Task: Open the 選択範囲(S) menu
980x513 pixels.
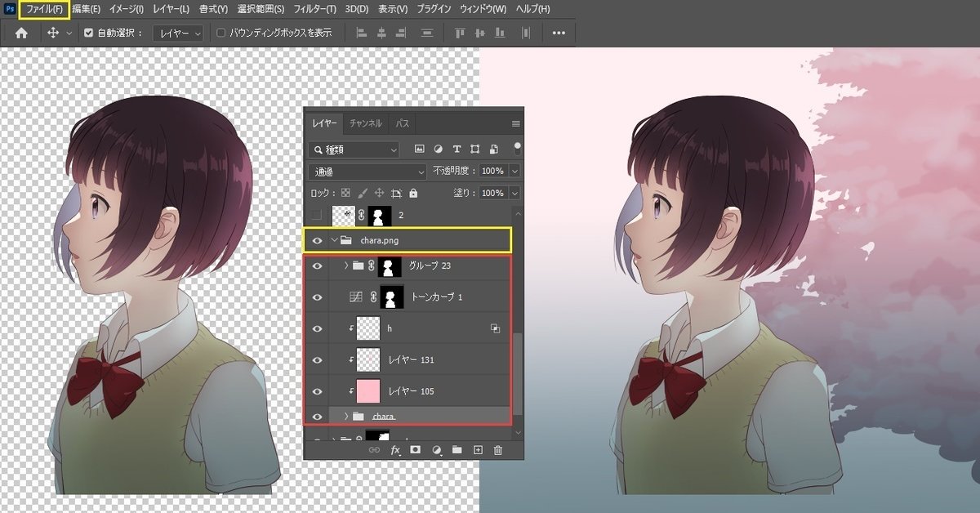Action: pyautogui.click(x=261, y=9)
